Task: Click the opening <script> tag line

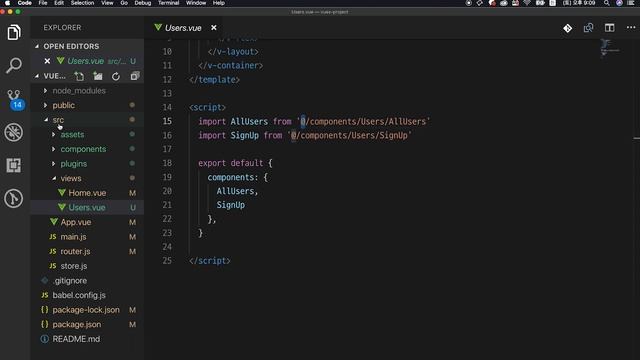Action: point(207,107)
